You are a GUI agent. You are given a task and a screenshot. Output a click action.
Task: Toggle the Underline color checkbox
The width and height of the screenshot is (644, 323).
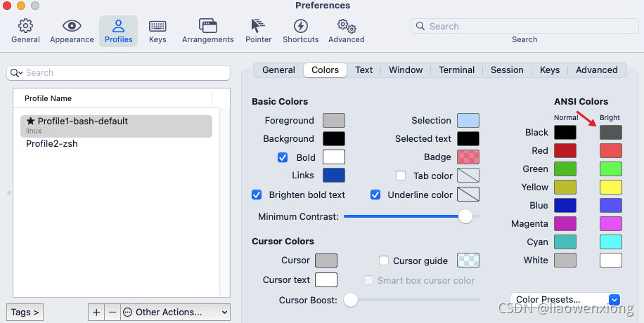375,195
